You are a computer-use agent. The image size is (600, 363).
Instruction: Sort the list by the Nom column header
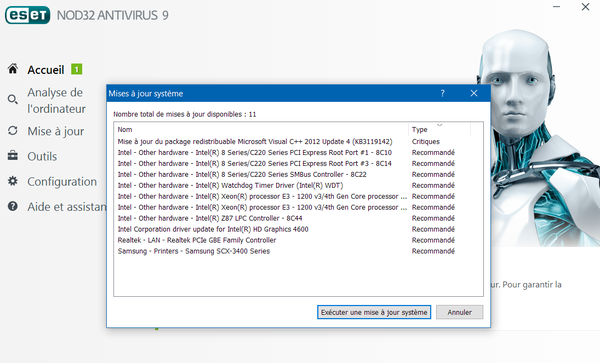[x=262, y=130]
